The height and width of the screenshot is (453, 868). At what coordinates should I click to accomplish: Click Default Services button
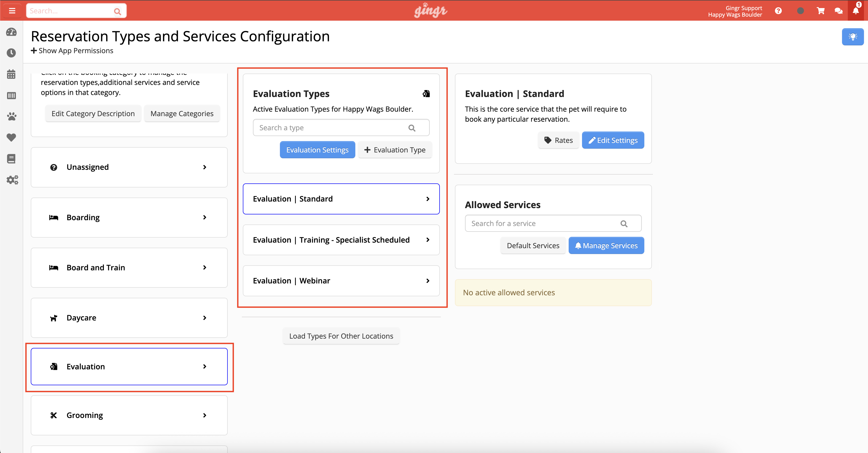point(533,246)
